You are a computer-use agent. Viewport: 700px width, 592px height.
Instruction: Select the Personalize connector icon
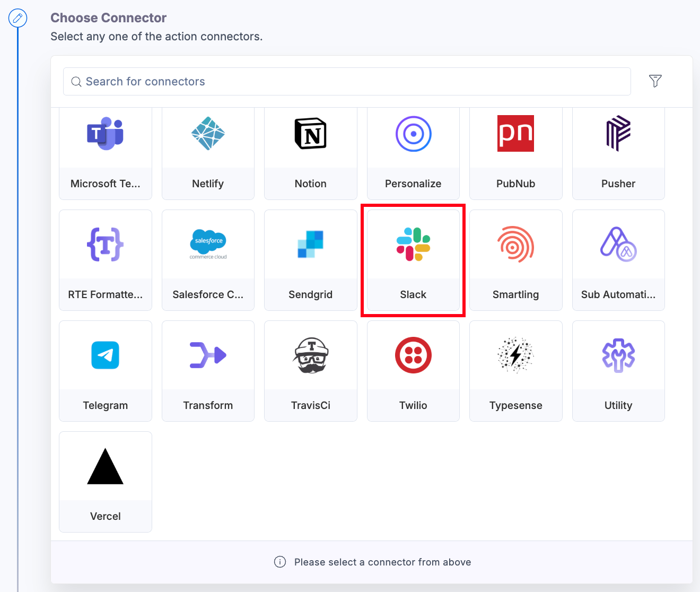pos(413,134)
